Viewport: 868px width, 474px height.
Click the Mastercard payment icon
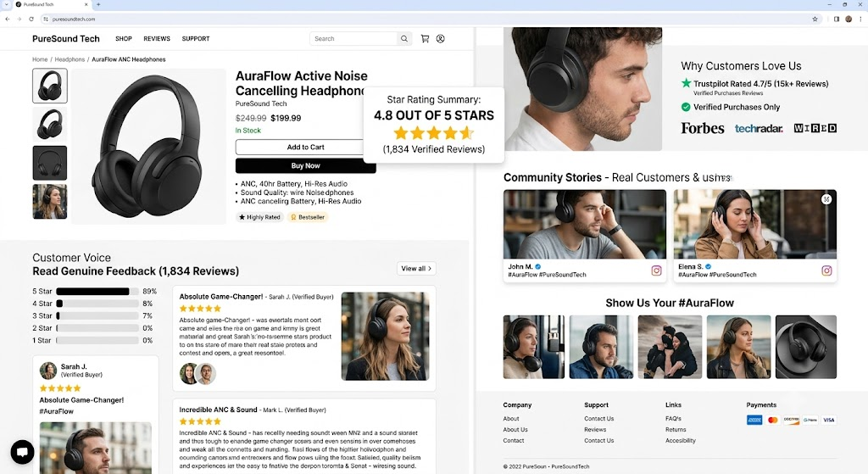tap(773, 420)
